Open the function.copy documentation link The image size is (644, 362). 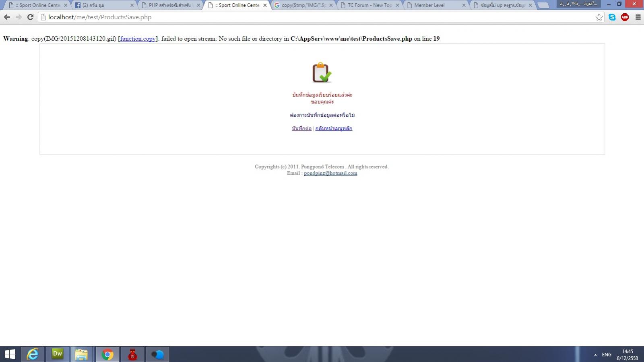[x=137, y=39]
